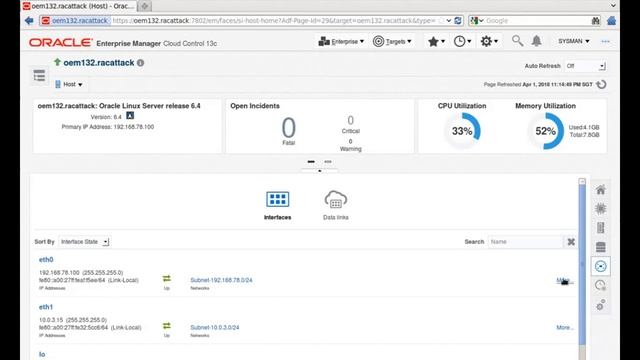640x360 pixels.
Task: Open settings gears in side toolbar
Action: click(x=600, y=305)
